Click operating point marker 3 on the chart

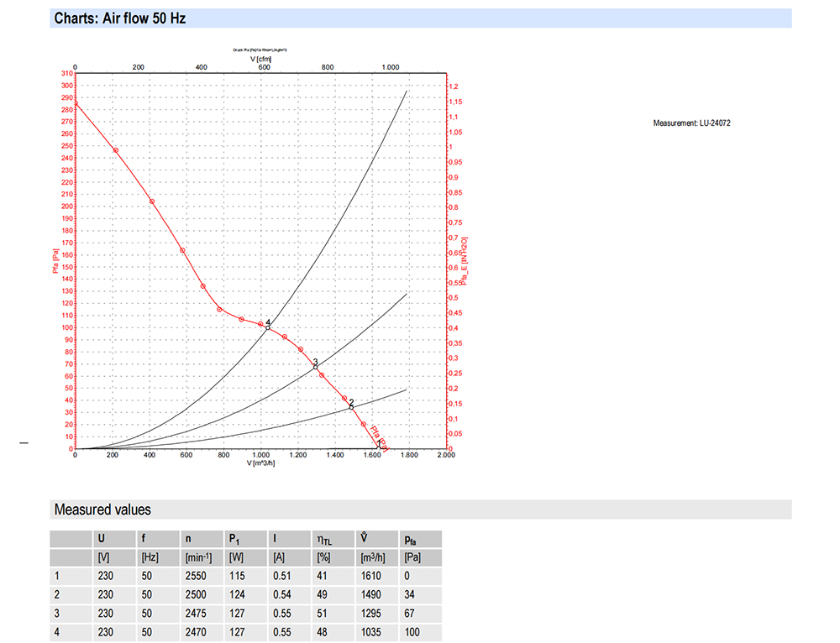pos(316,367)
